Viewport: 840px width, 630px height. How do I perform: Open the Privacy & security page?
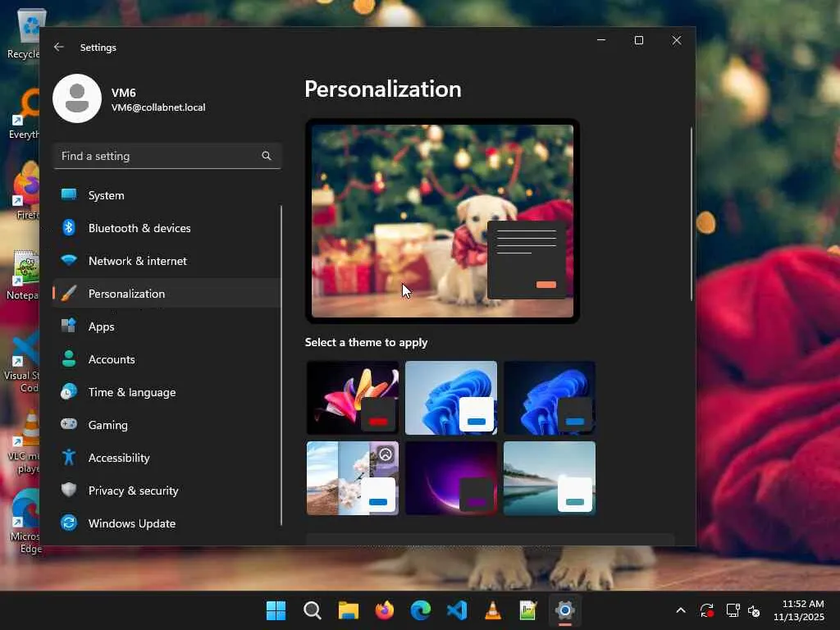click(x=133, y=491)
